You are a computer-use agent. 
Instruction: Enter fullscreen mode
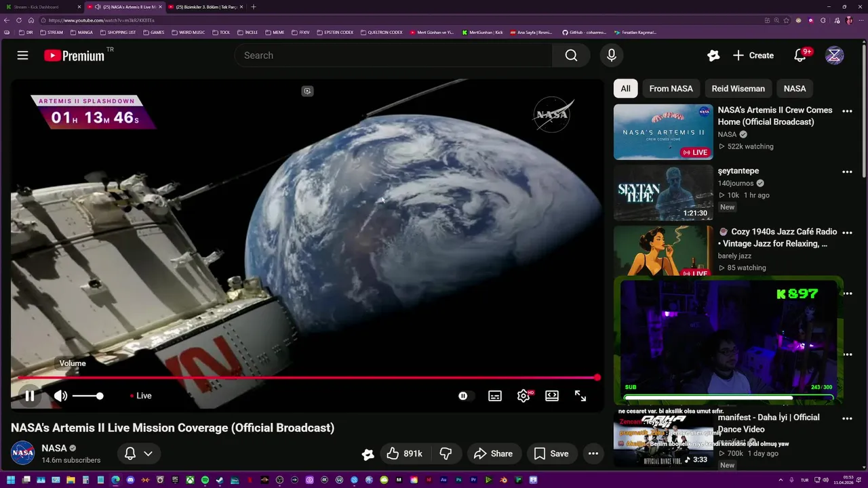click(580, 396)
